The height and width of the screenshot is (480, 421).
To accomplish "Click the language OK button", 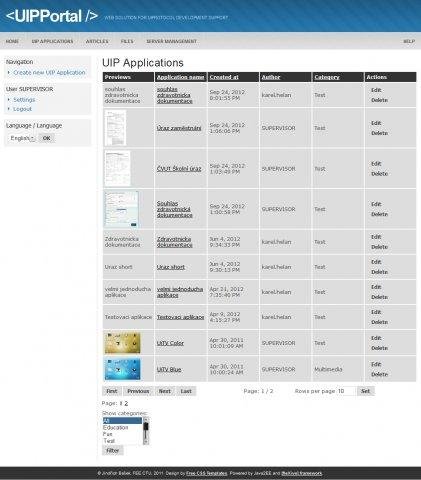I will 47,138.
